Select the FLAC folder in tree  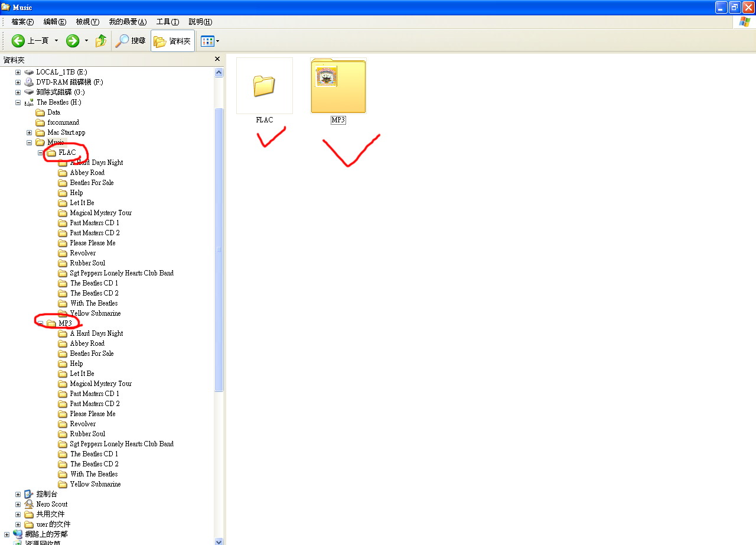[67, 153]
